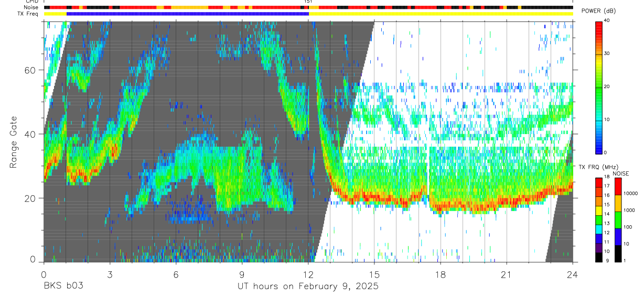
Task: Click the 'UT hours on February 9, 2025' axis title
Action: tap(307, 287)
